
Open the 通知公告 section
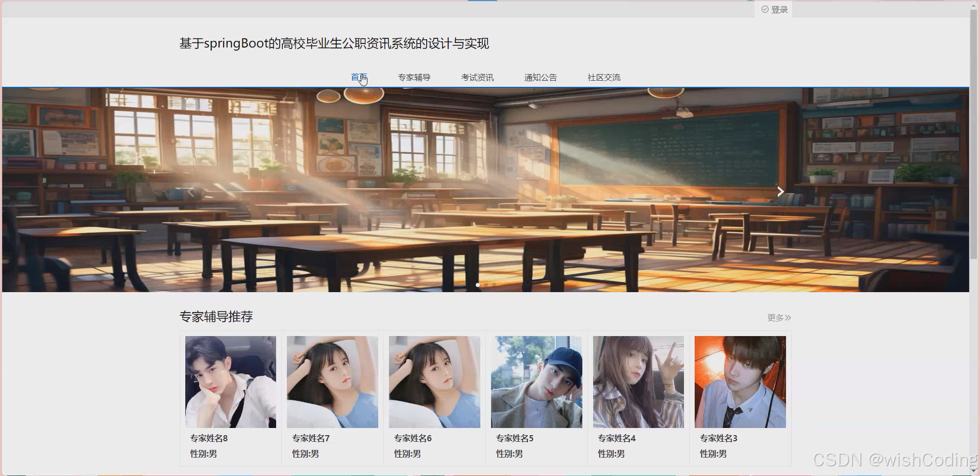(x=541, y=77)
